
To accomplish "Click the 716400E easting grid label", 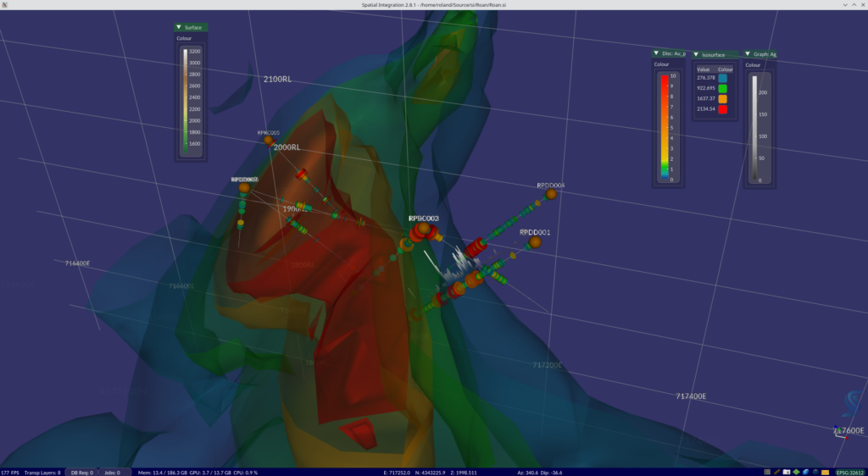I will point(77,263).
